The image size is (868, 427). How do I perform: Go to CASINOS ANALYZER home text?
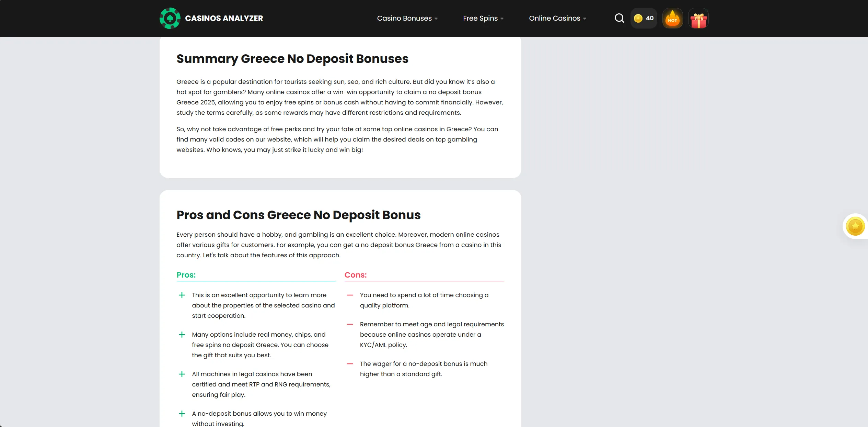224,18
